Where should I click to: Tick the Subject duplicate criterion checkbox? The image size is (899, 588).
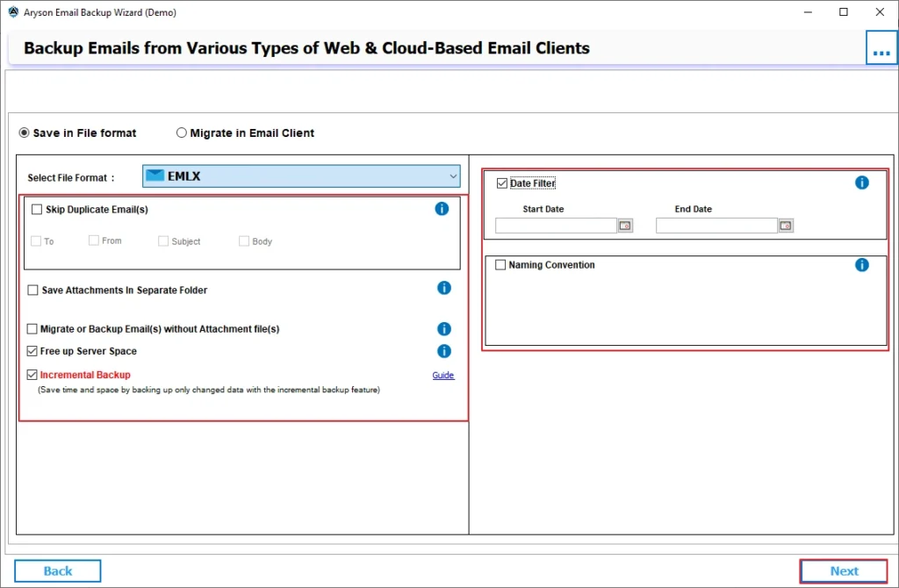click(163, 241)
